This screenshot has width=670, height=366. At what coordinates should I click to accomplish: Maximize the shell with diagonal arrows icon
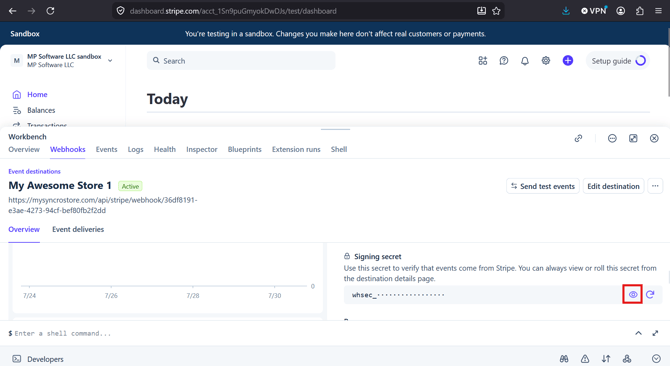tap(655, 333)
